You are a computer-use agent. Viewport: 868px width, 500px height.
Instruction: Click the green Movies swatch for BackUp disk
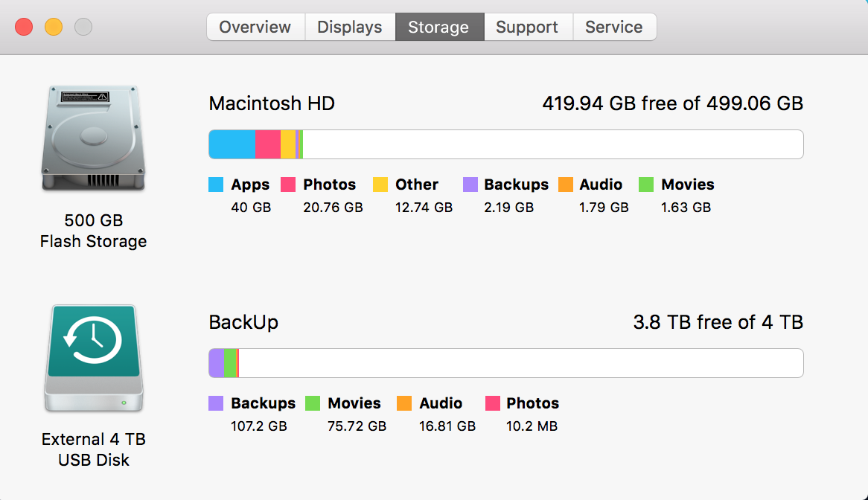(x=313, y=403)
